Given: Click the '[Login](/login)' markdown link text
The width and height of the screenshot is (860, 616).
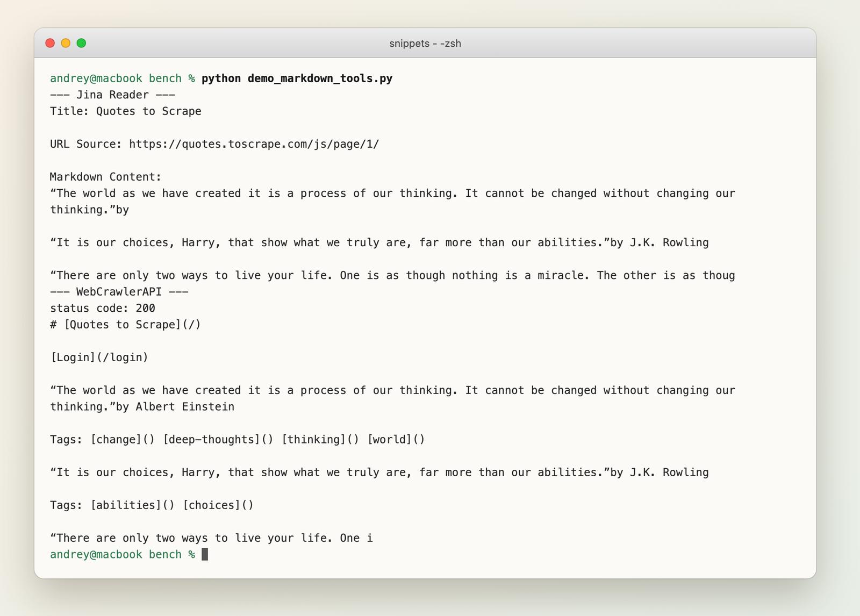Looking at the screenshot, I should coord(99,357).
